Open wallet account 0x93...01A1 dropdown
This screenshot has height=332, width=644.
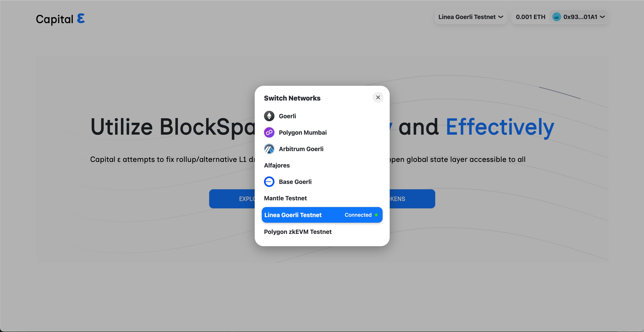point(579,17)
